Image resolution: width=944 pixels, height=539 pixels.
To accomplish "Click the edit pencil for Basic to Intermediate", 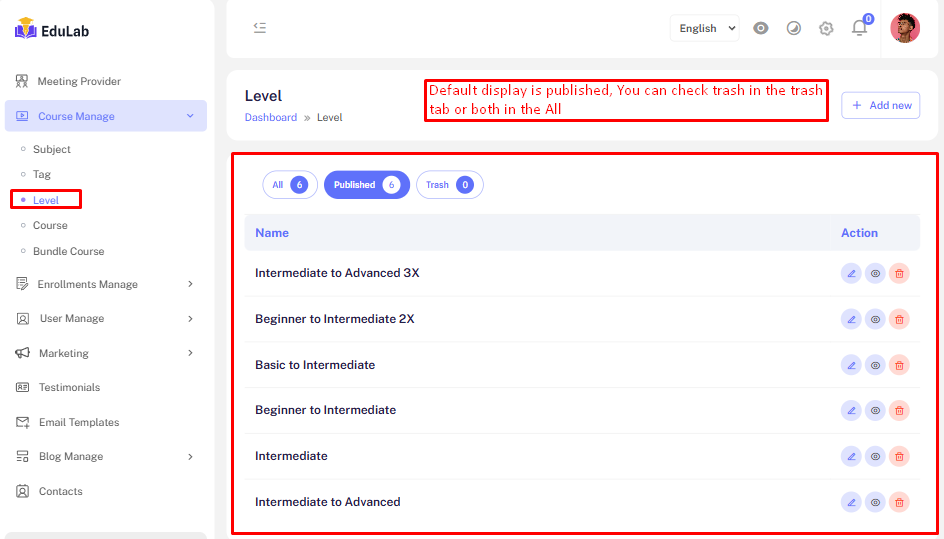I will (851, 365).
